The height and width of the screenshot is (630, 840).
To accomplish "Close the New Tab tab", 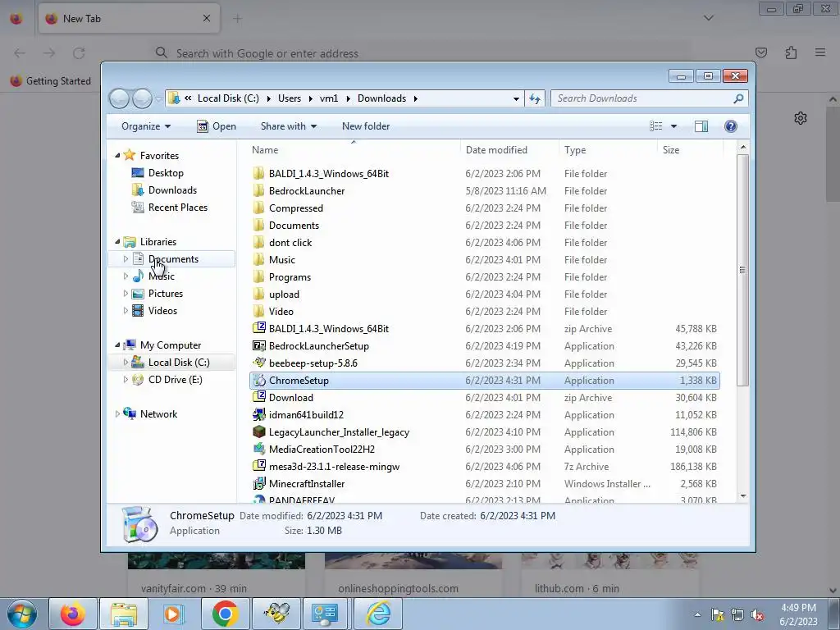I will coord(207,18).
